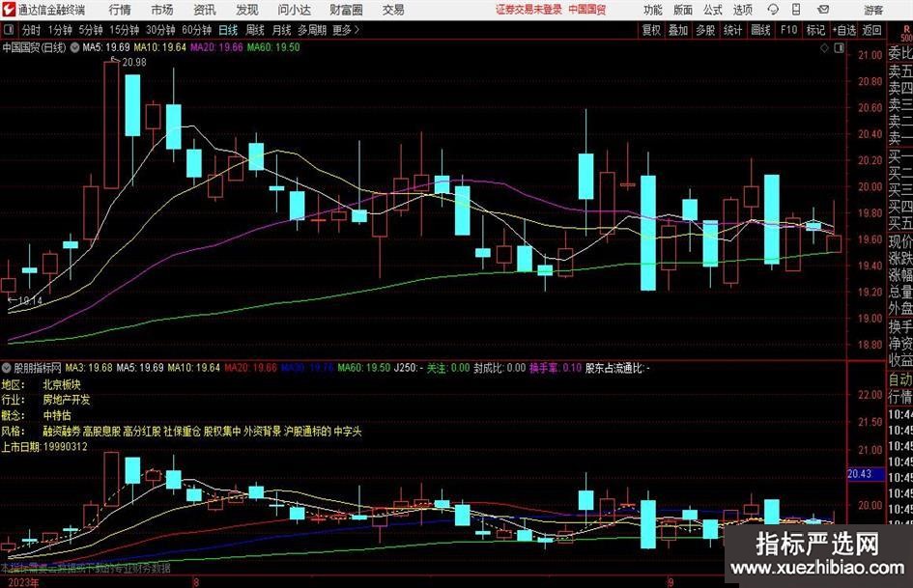Click the 返回 back button
The width and height of the screenshot is (913, 588).
click(871, 30)
